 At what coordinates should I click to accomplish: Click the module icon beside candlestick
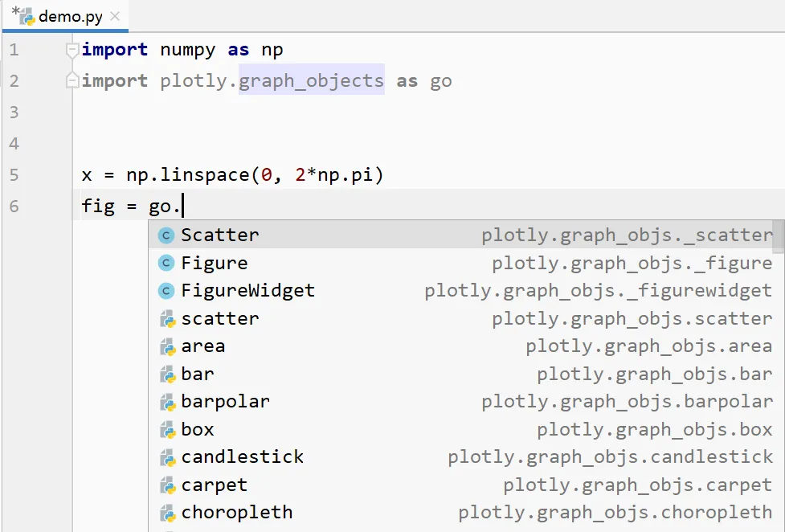[x=167, y=457]
